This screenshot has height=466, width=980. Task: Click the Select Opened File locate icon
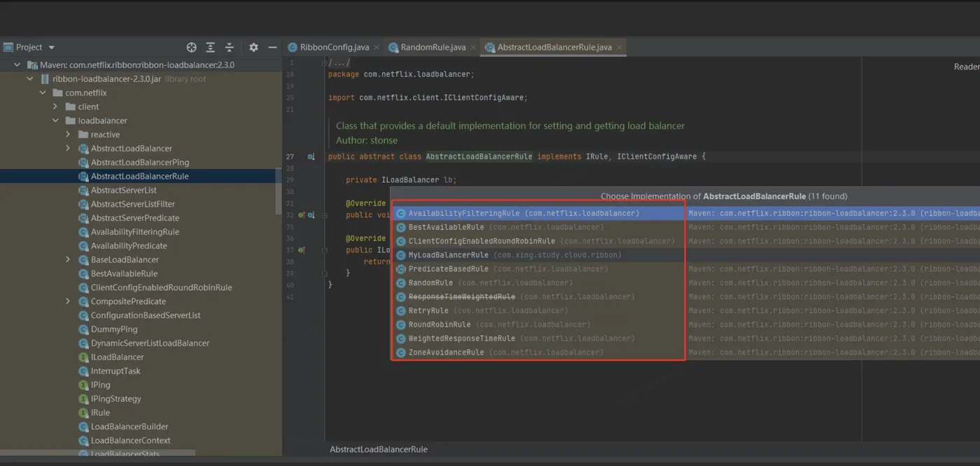tap(191, 47)
